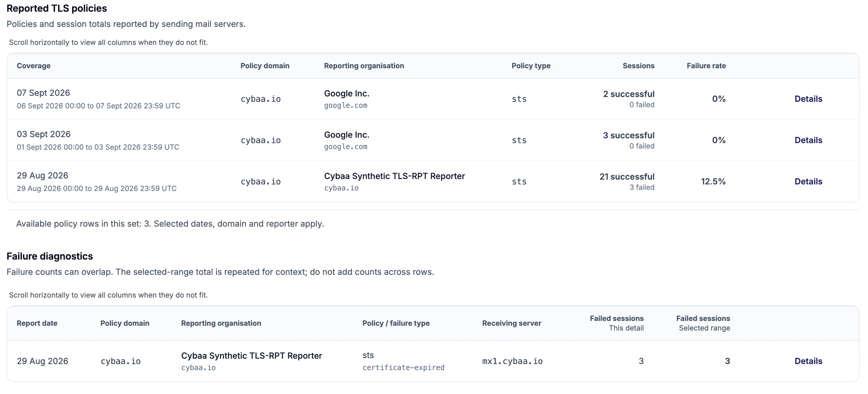
Task: Click the 'Failed sessions Selected range' header
Action: (x=703, y=323)
